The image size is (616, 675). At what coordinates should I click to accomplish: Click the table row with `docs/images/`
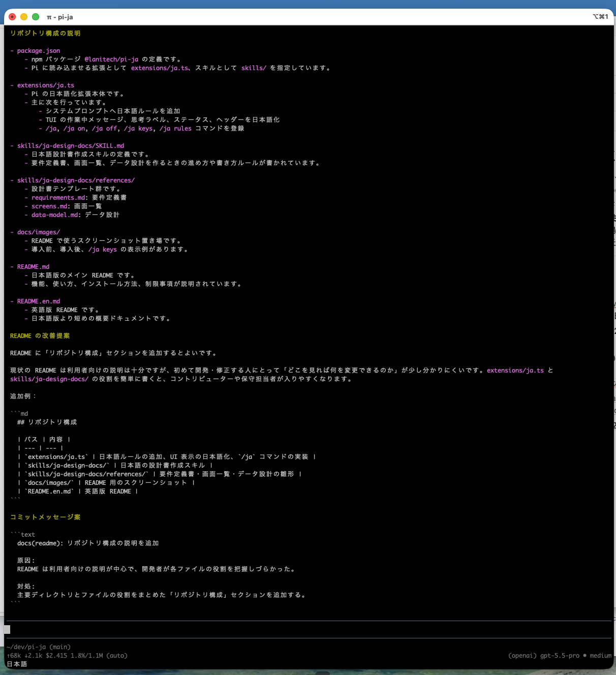[106, 483]
